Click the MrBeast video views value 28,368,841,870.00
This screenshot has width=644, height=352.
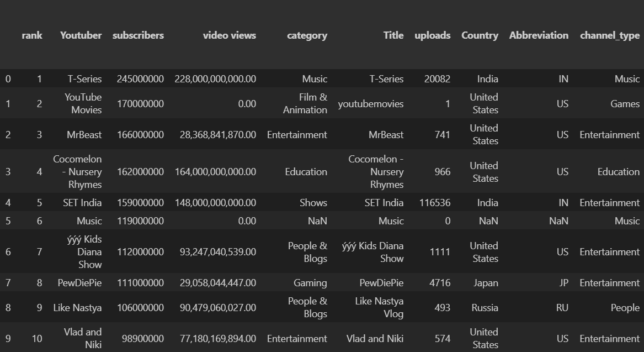[x=218, y=135]
